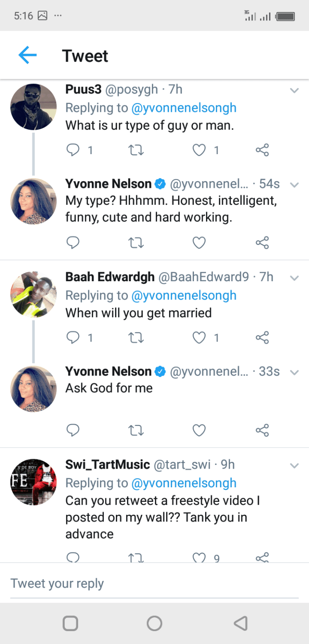Like Yvonne Nelson's 'My type?' reply
Image resolution: width=309 pixels, height=644 pixels.
pyautogui.click(x=199, y=242)
